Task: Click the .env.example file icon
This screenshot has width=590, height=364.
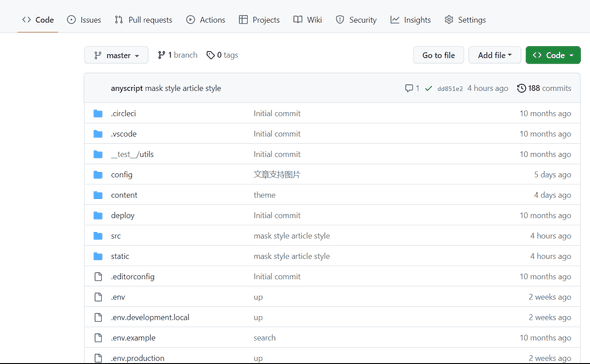Action: pyautogui.click(x=98, y=338)
